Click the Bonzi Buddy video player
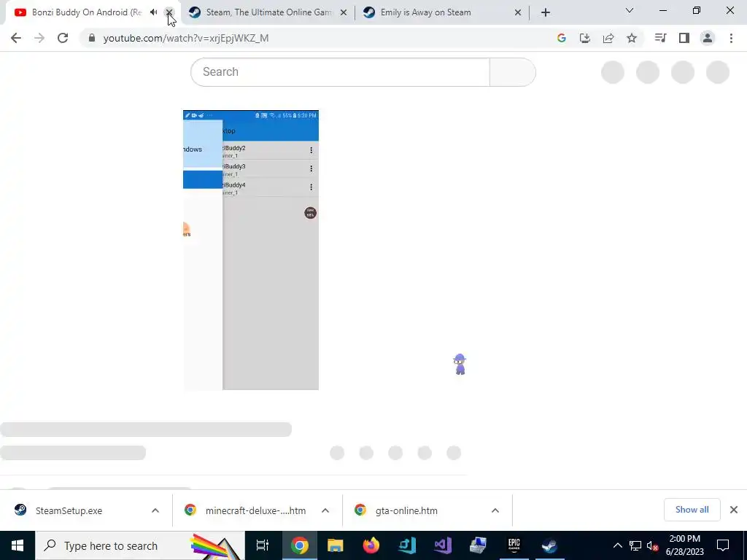The image size is (747, 560). (x=251, y=250)
